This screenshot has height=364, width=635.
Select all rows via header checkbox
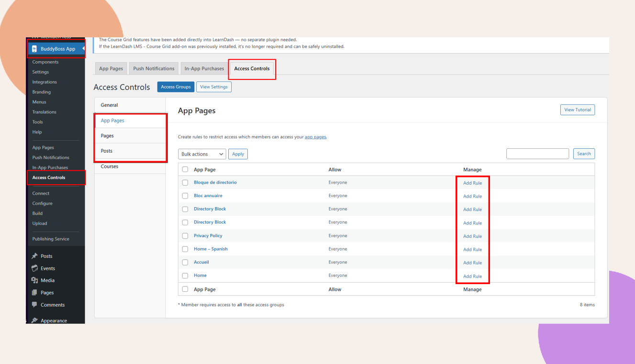pos(185,169)
